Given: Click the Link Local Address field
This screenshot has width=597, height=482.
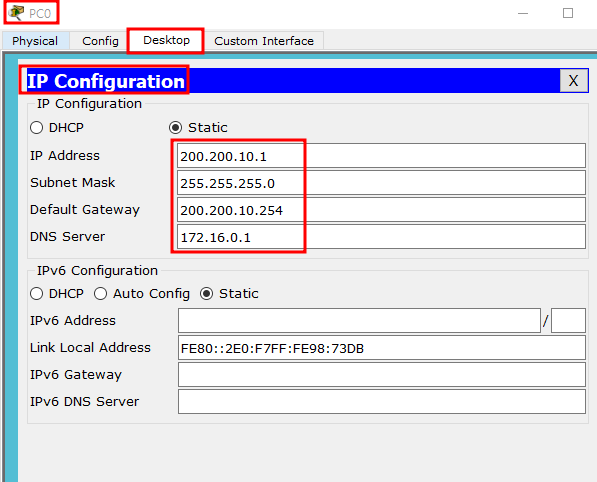Looking at the screenshot, I should pos(382,348).
